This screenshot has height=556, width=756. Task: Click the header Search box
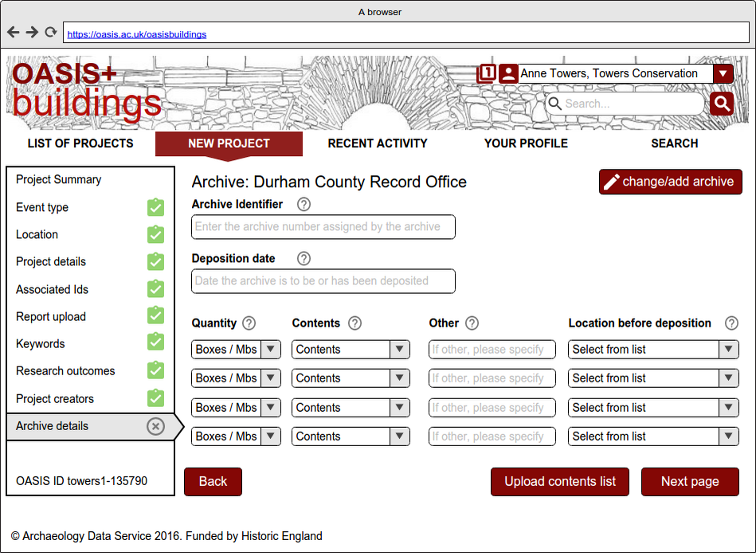(625, 104)
